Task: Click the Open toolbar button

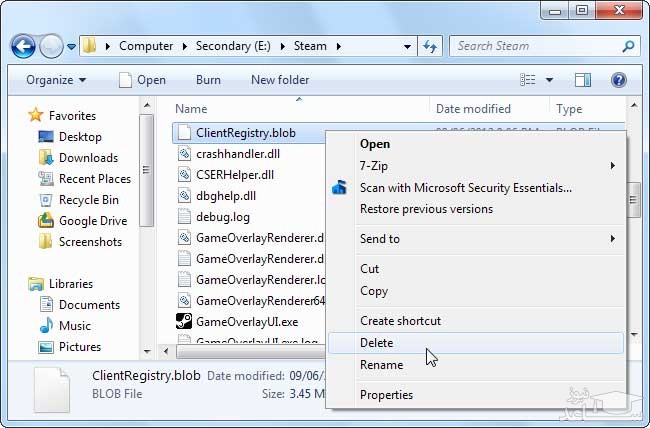Action: [x=143, y=80]
